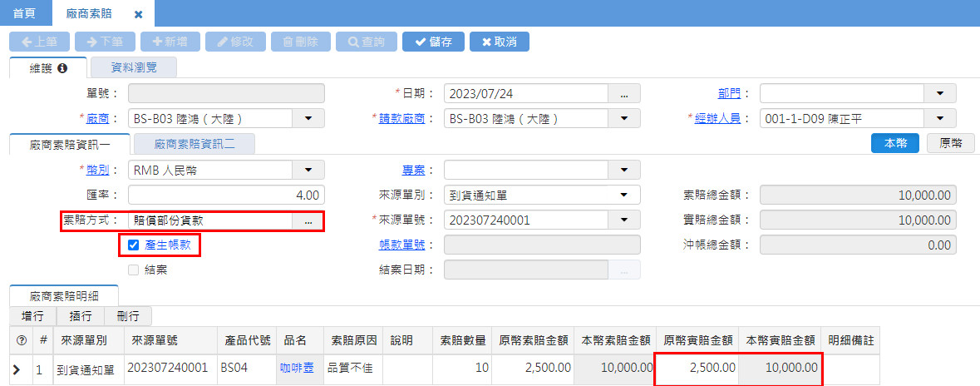Close the 廠商索賠 tab with the X icon
This screenshot has height=386, width=980.
coord(139,14)
